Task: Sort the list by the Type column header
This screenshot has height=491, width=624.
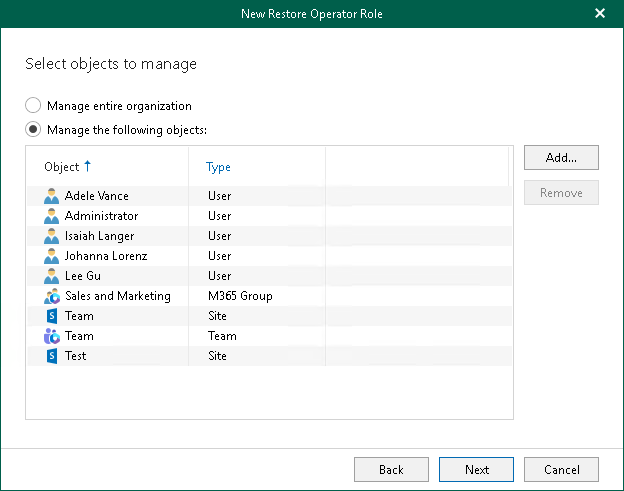Action: [x=218, y=167]
